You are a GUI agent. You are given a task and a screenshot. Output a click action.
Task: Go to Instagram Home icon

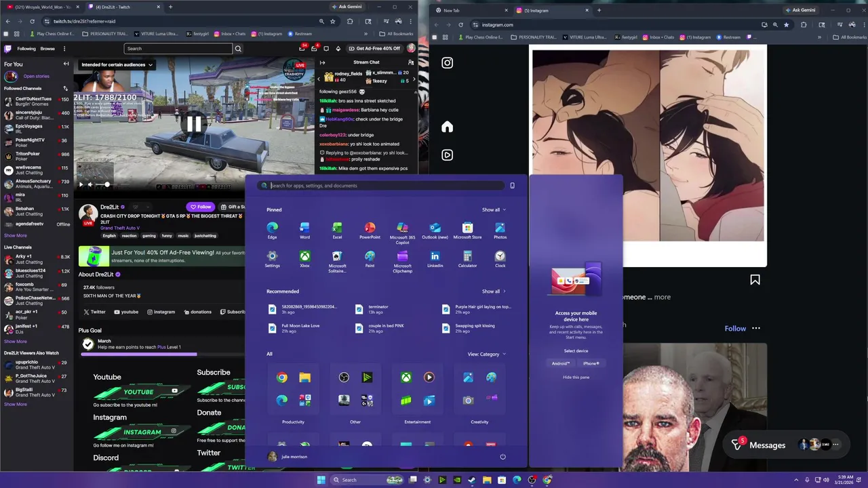point(447,127)
